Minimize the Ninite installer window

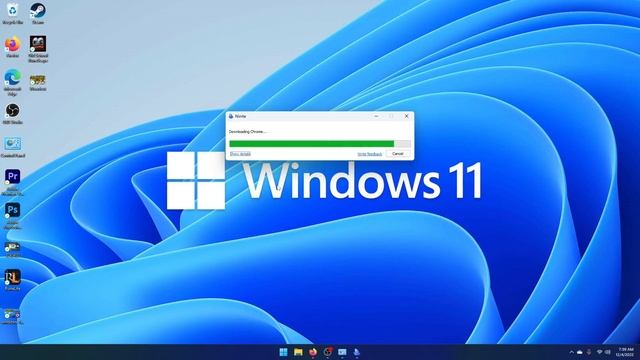[x=376, y=116]
